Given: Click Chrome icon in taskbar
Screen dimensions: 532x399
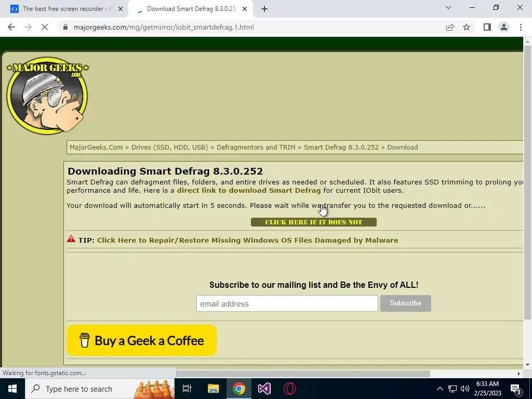Looking at the screenshot, I should [x=239, y=389].
